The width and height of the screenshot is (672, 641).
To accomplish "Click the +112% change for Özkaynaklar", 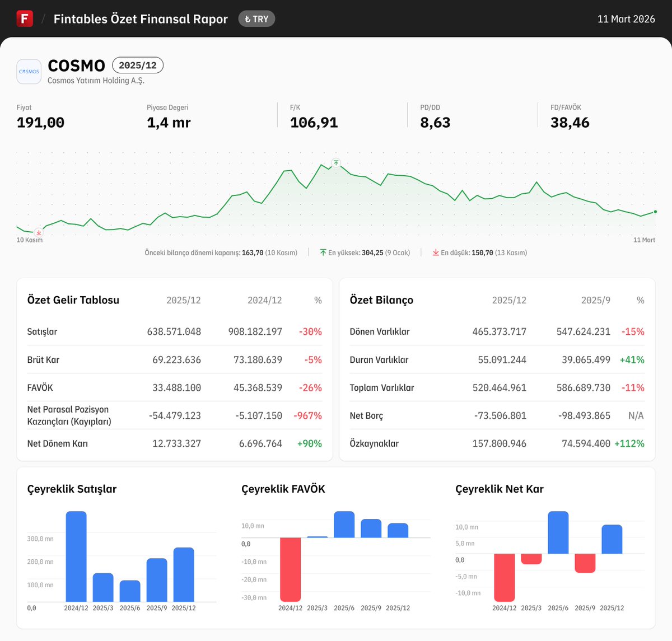I will [x=629, y=443].
